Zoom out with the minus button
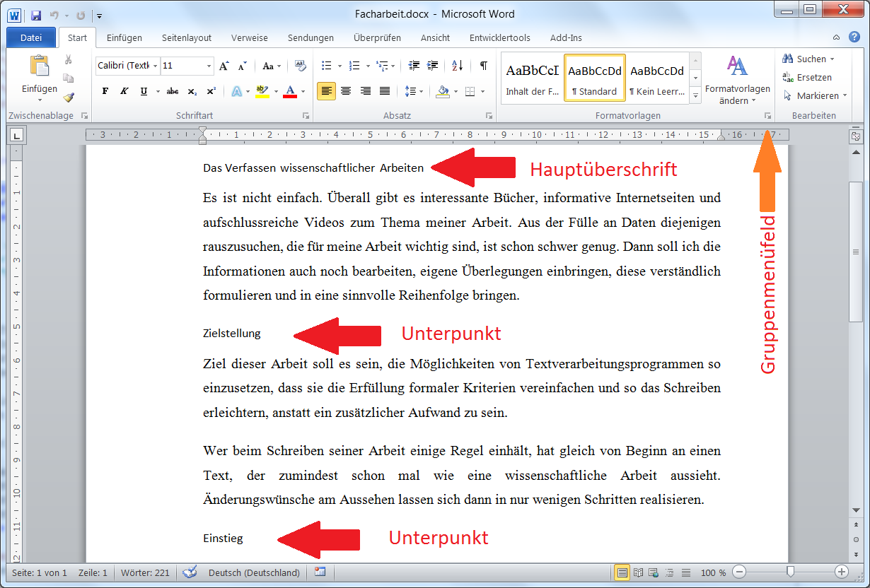Viewport: 870px width, 588px height. [x=739, y=572]
